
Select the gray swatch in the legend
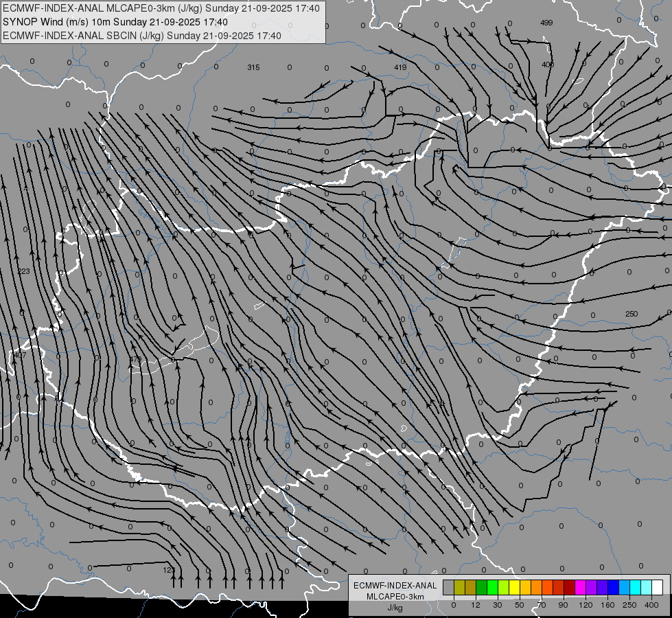coord(449,587)
